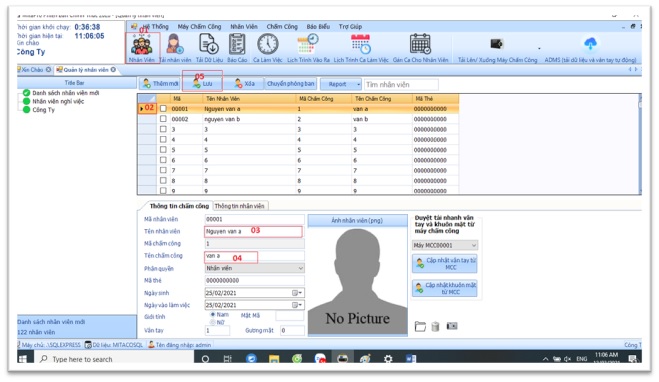The height and width of the screenshot is (382, 659).
Task: Open the Report dropdown arrow
Action: [358, 84]
